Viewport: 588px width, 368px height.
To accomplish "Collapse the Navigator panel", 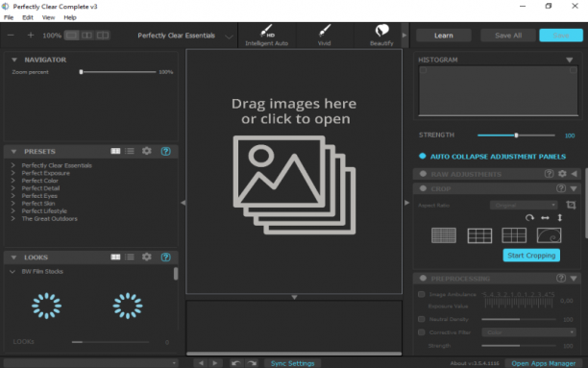I will [x=14, y=60].
